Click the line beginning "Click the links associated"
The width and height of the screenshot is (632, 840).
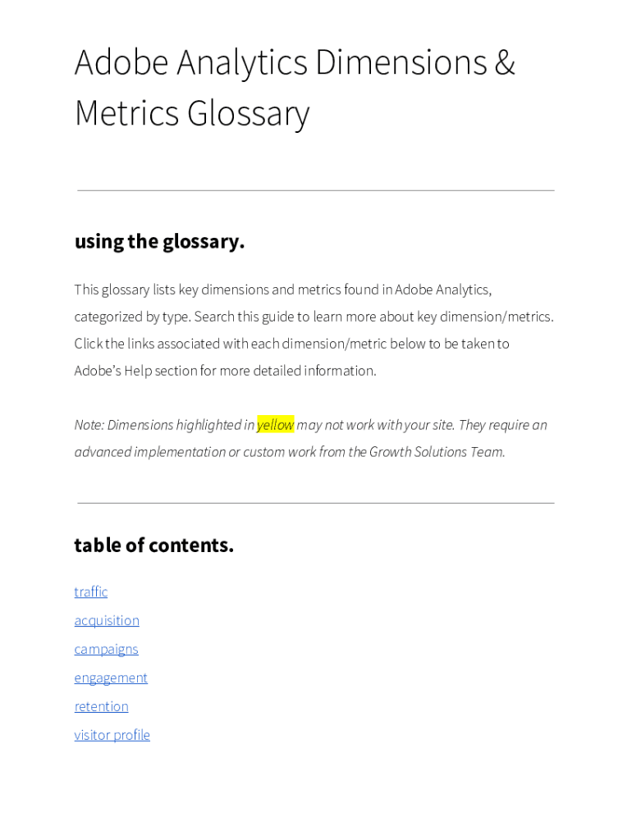pos(291,344)
